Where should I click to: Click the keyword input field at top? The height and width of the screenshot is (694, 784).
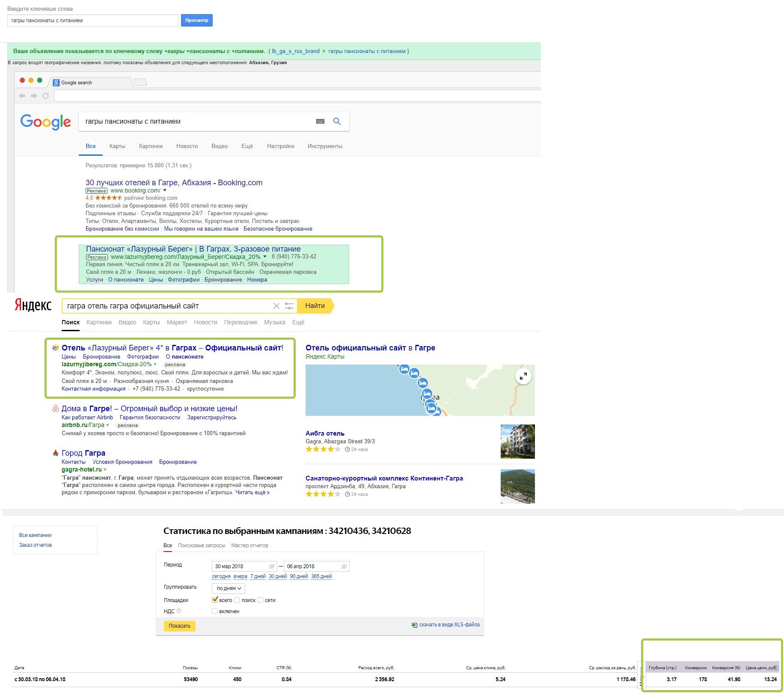click(x=93, y=21)
